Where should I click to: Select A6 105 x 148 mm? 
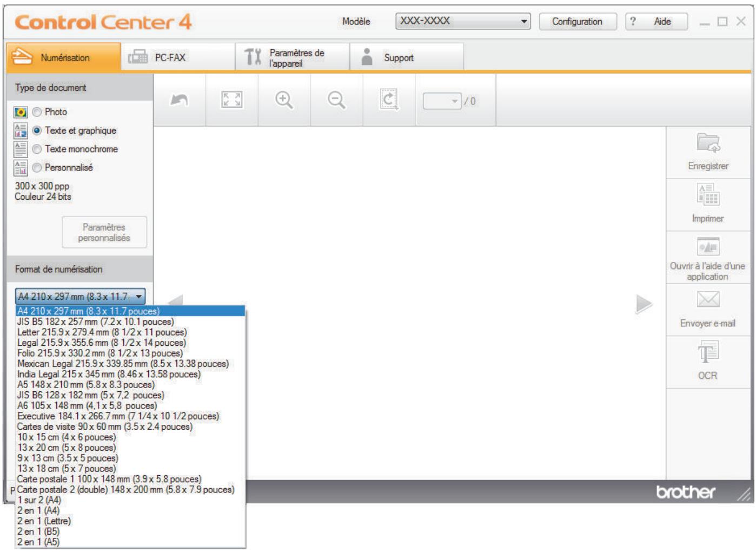(x=130, y=405)
